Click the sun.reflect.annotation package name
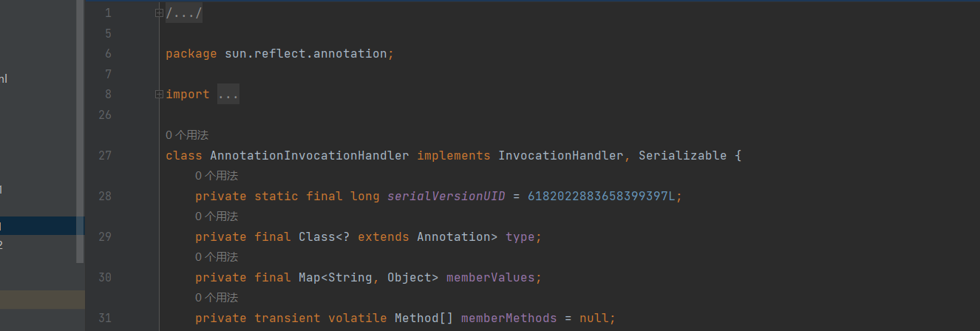980x331 pixels. (x=306, y=54)
